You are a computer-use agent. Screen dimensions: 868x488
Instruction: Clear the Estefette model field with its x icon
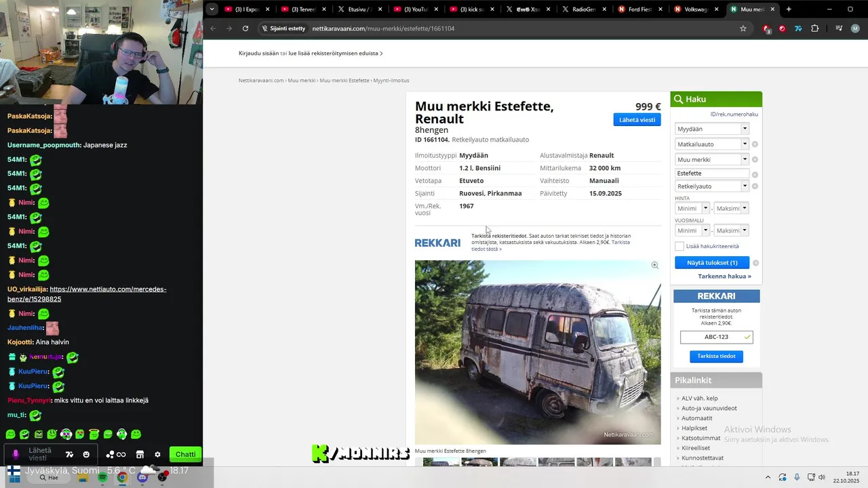click(x=755, y=174)
